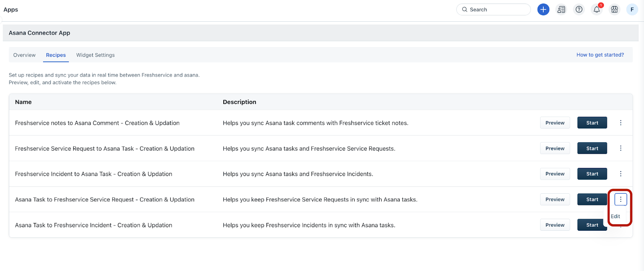644x271 pixels.
Task: Click description about Freshservice Incidents sync with Asana tasks
Action: point(309,225)
